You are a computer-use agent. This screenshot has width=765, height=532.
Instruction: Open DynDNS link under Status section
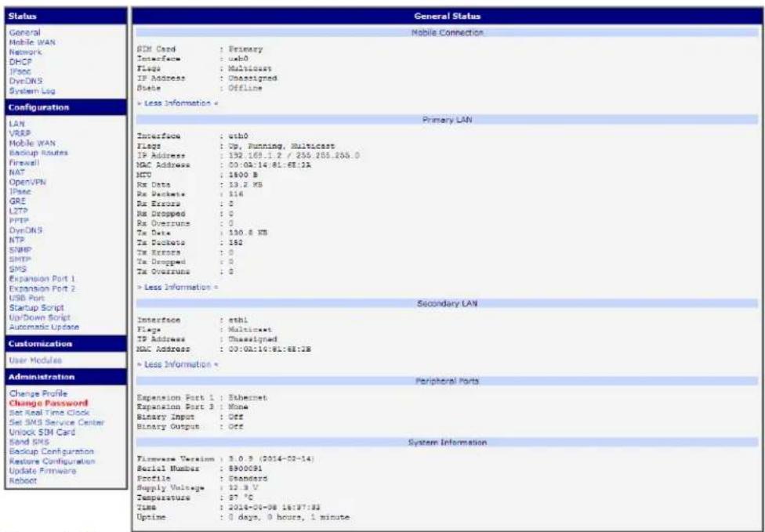pos(26,81)
